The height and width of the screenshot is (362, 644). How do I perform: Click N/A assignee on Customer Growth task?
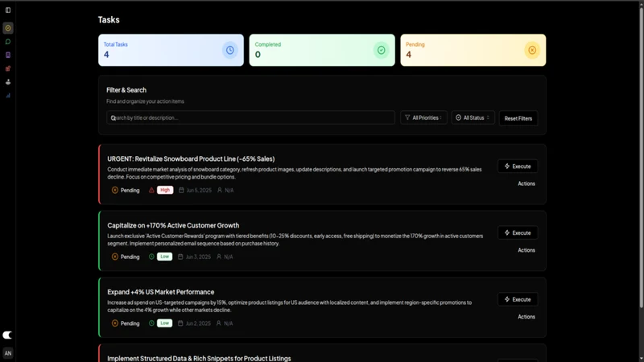tap(229, 257)
